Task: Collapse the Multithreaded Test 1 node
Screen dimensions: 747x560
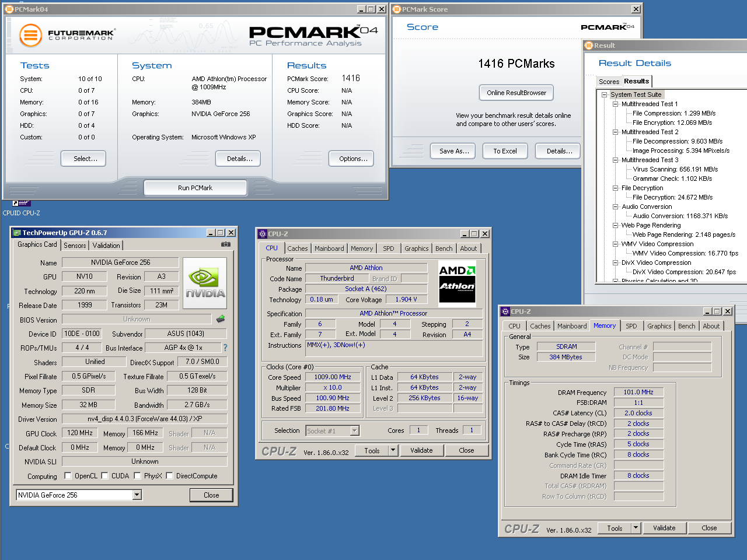Action: 615,104
